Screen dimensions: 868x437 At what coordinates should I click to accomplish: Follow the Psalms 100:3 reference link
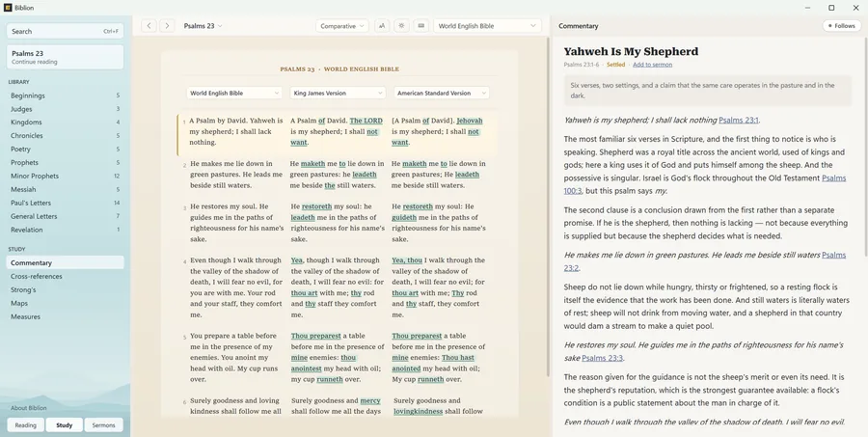click(834, 178)
